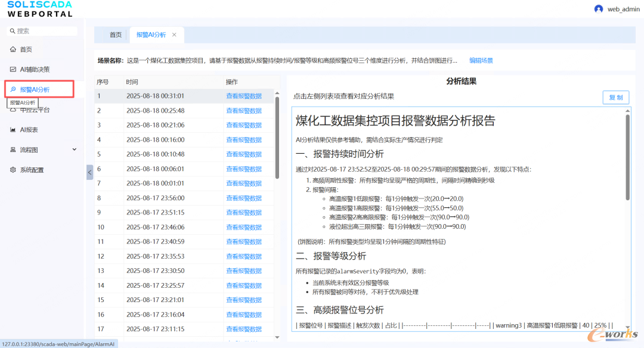Expand the 流程图 menu chevron
Viewport: 644px width, 348px height.
tap(75, 150)
